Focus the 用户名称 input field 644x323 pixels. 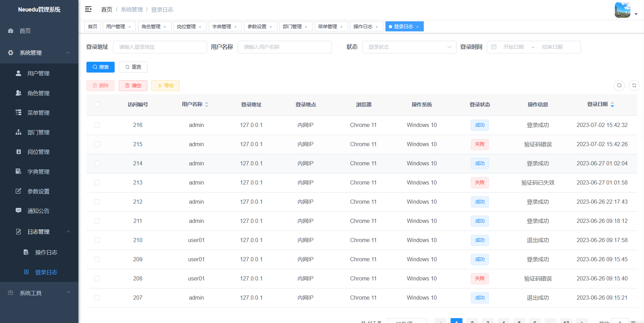pos(285,47)
